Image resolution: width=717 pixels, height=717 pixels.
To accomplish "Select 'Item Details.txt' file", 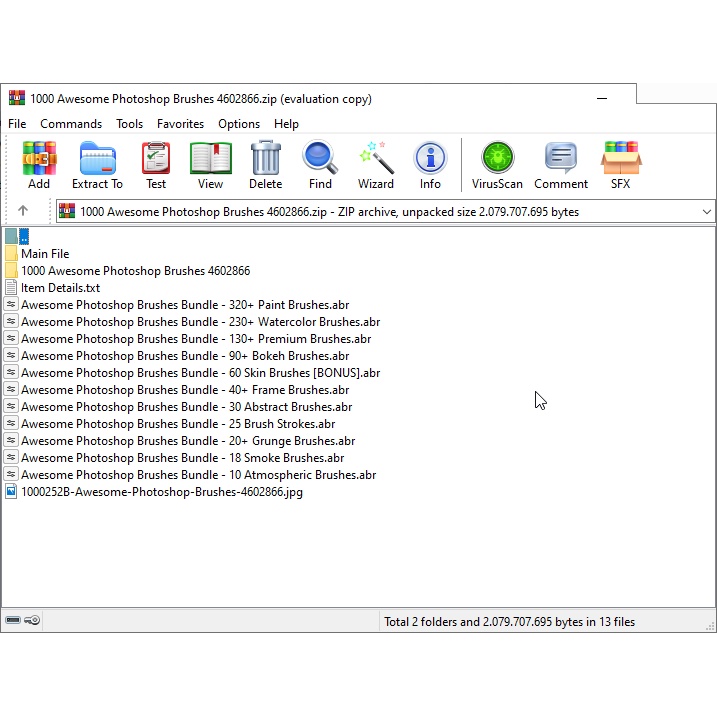I will (x=60, y=288).
